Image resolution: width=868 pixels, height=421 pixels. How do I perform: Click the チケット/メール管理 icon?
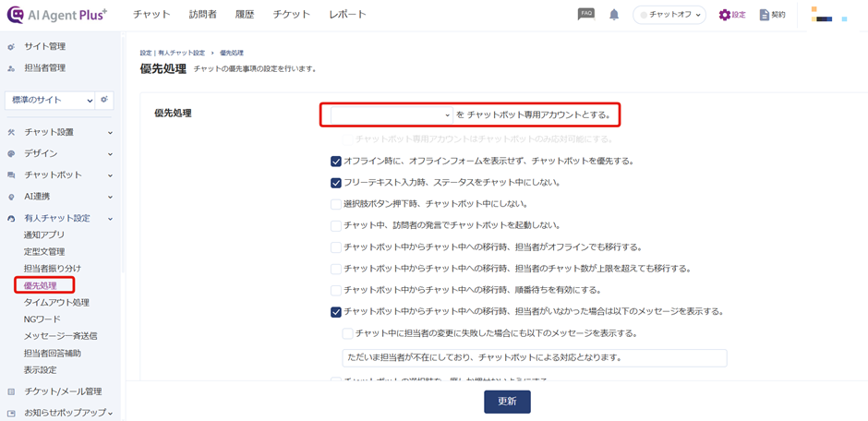pyautogui.click(x=11, y=391)
